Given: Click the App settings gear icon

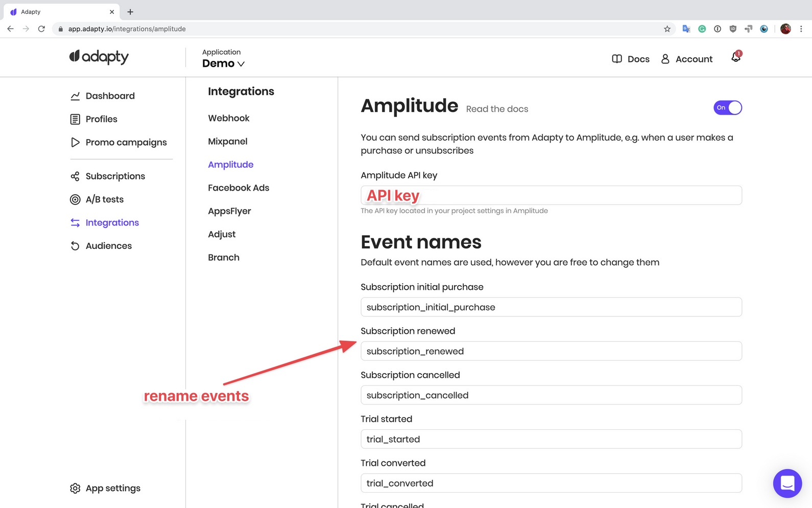Looking at the screenshot, I should (75, 488).
